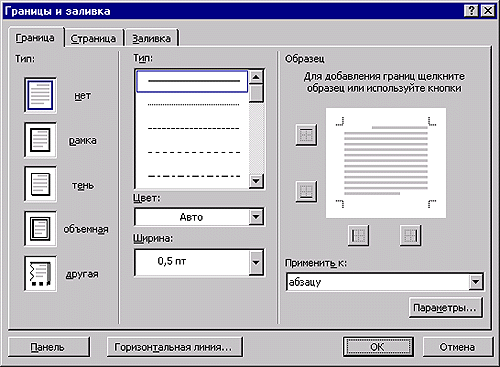500x367 pixels.
Task: Switch to the 'Страница' tab
Action: (x=93, y=39)
